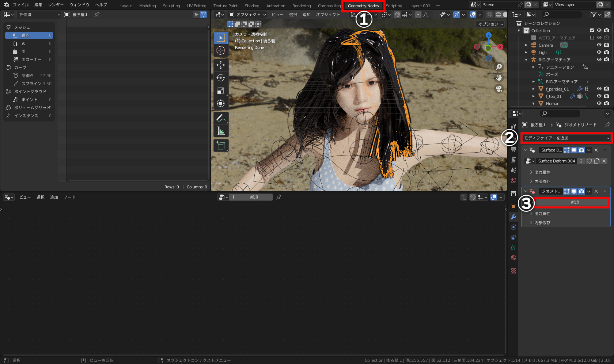
Task: Click the オプション button in viewport
Action: [x=491, y=24]
